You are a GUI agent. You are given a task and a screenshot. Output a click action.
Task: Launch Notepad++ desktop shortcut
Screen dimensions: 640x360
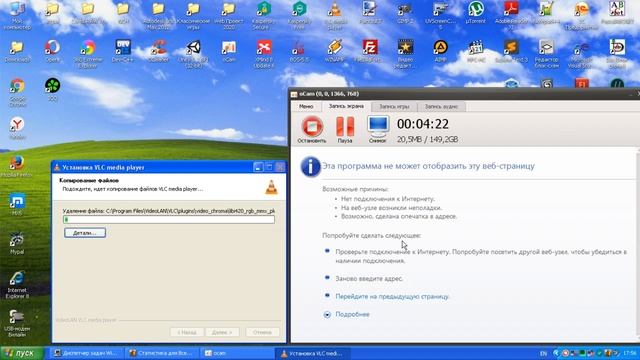[x=546, y=13]
